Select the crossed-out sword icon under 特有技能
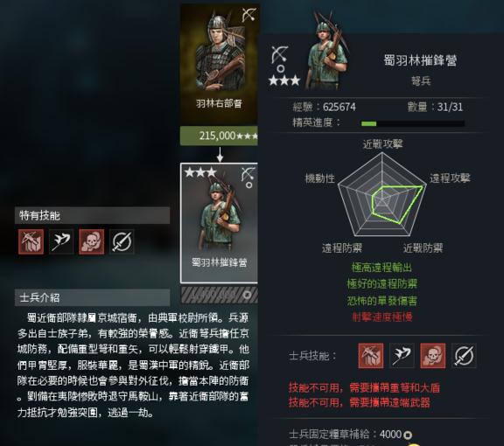Screen dimensions: 504x446 [122, 241]
